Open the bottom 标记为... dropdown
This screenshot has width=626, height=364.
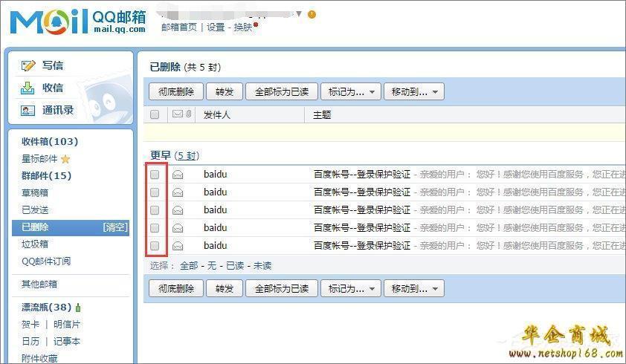(351, 288)
